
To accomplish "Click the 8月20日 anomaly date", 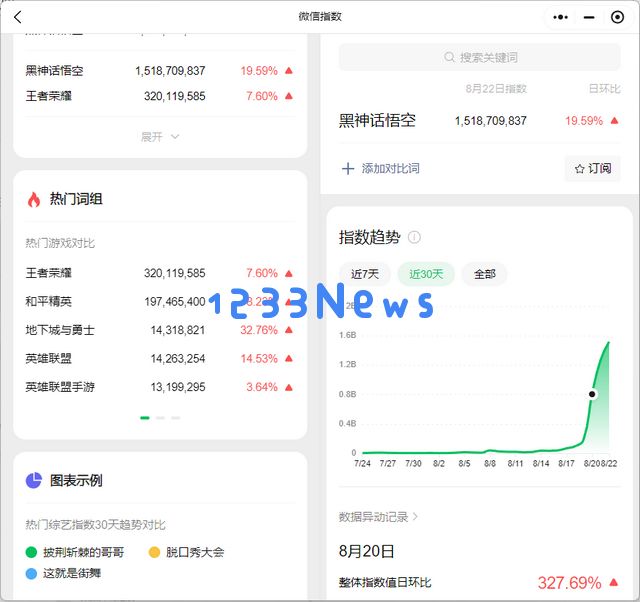I will click(367, 551).
